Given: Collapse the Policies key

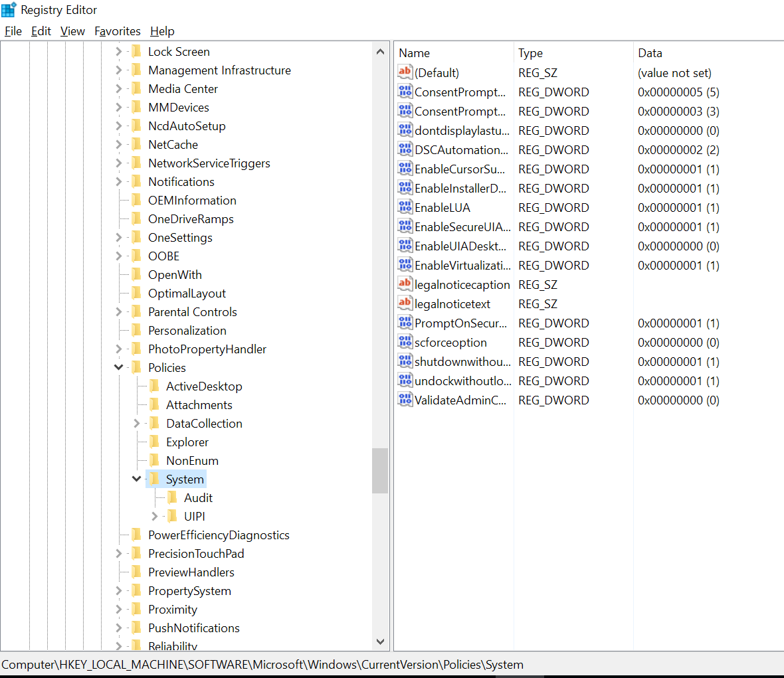Looking at the screenshot, I should (118, 367).
